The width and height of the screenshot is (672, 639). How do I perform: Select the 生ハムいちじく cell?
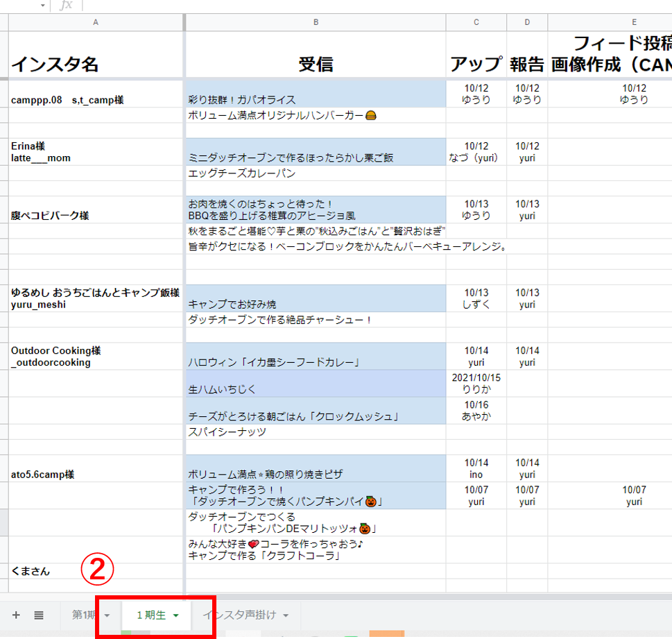316,389
